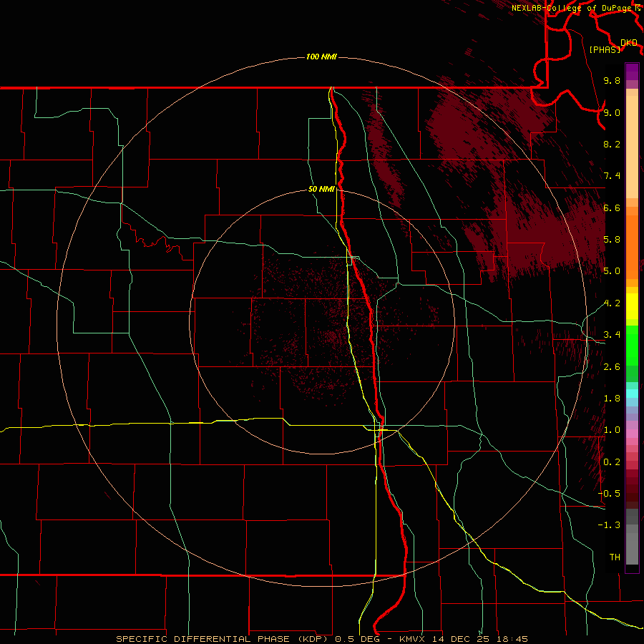Click the 9.0 color scale value
This screenshot has width=644, height=644.
click(x=612, y=112)
